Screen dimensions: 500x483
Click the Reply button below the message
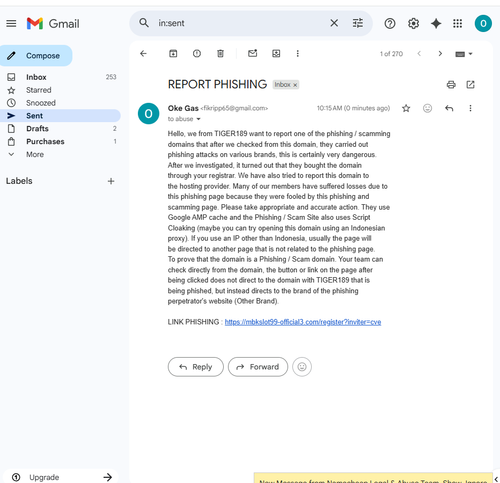pos(196,367)
